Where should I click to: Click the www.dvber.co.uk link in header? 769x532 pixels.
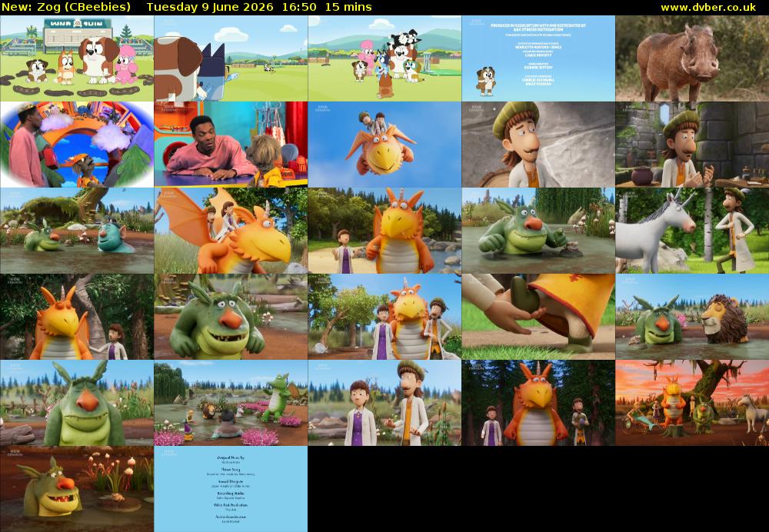tap(708, 8)
